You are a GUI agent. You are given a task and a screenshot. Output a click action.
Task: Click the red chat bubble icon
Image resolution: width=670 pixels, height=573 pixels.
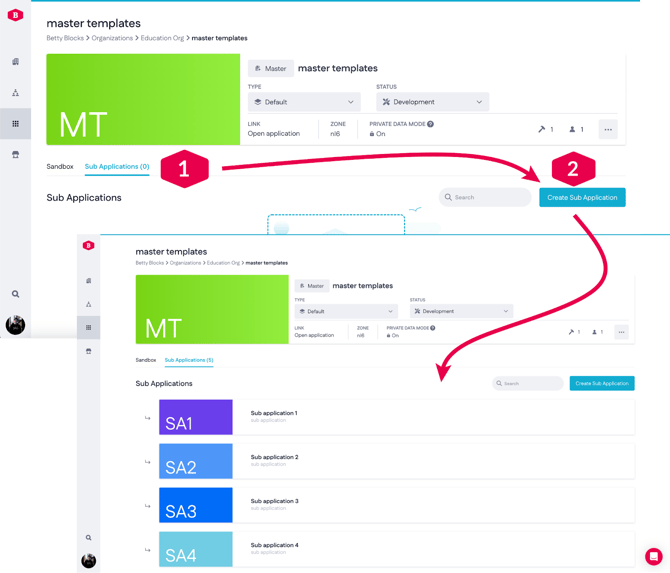tap(653, 556)
